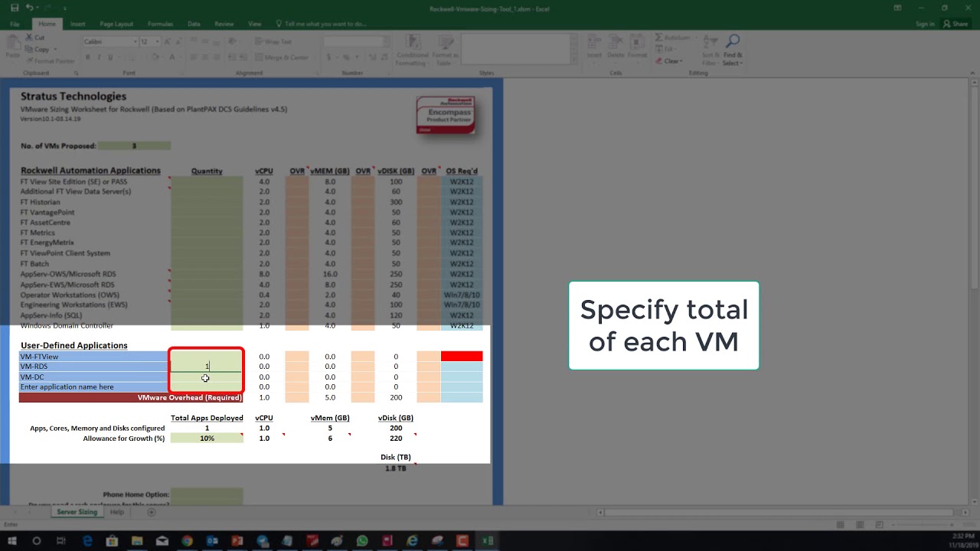
Task: Click the Share button
Action: (956, 24)
